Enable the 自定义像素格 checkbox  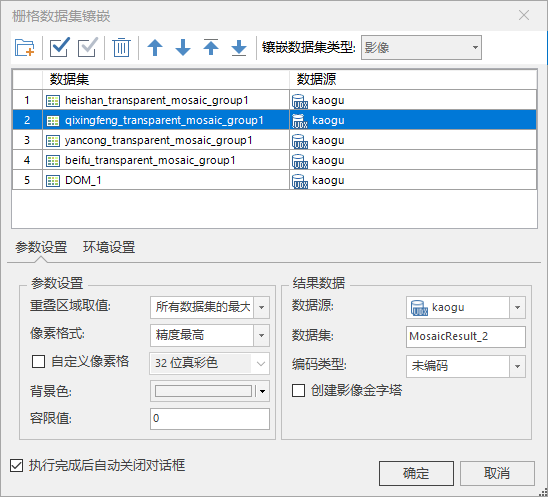point(38,361)
